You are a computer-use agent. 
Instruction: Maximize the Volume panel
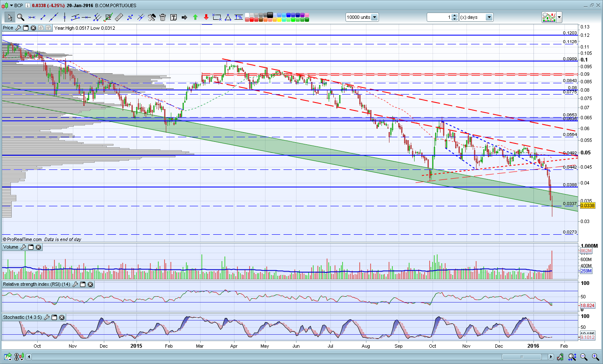[x=31, y=247]
